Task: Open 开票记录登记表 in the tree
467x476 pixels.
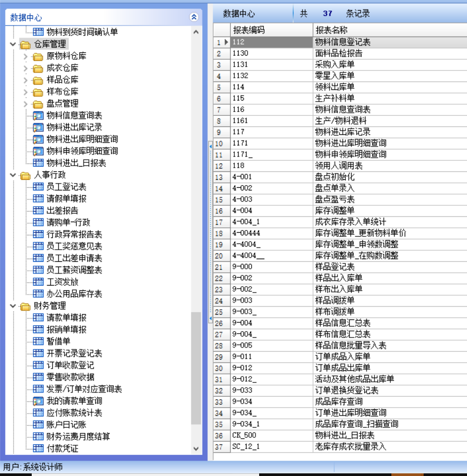Action: (75, 353)
